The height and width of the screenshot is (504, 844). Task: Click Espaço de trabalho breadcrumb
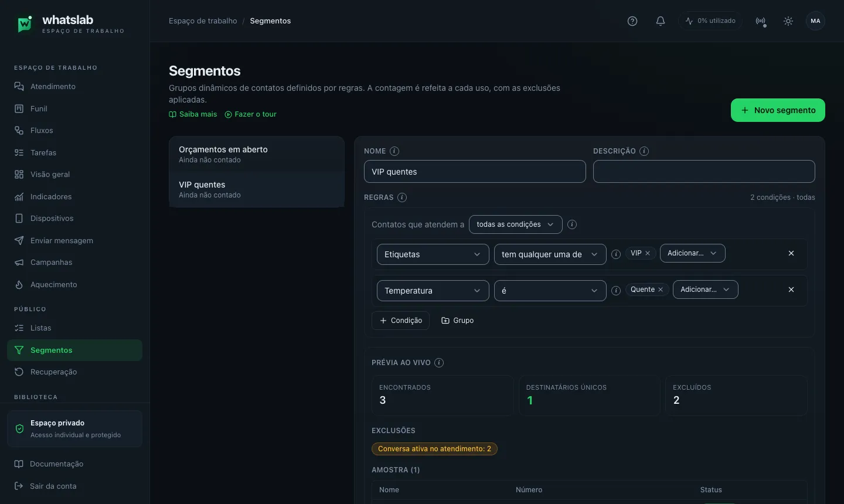click(203, 21)
